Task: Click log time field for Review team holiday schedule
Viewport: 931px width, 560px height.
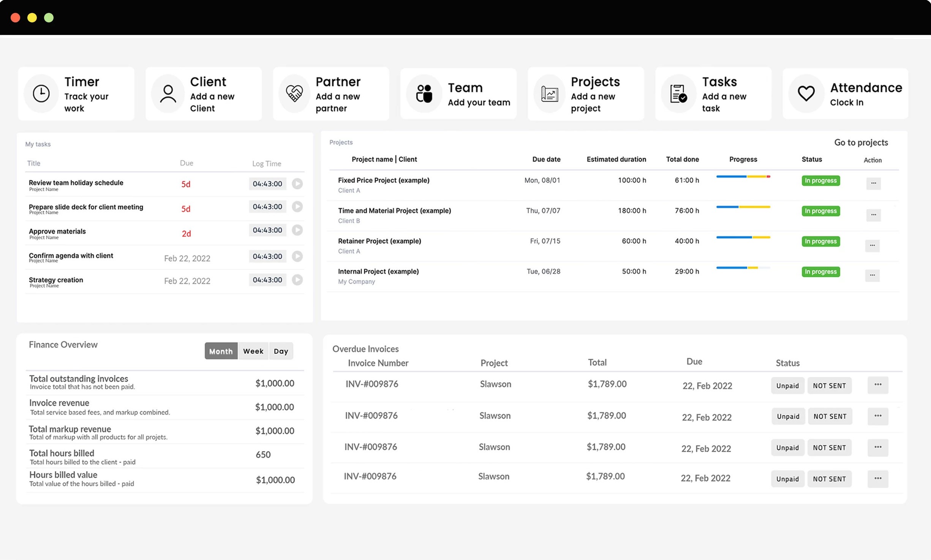Action: [267, 184]
